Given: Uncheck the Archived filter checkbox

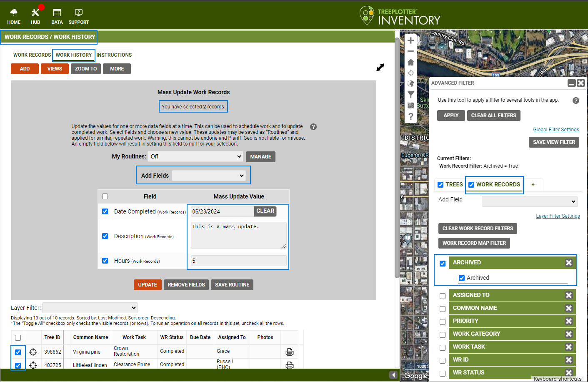Looking at the screenshot, I should [461, 278].
